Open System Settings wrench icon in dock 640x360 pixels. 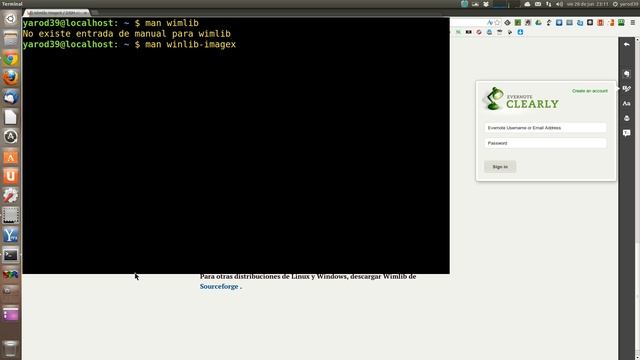tap(11, 196)
